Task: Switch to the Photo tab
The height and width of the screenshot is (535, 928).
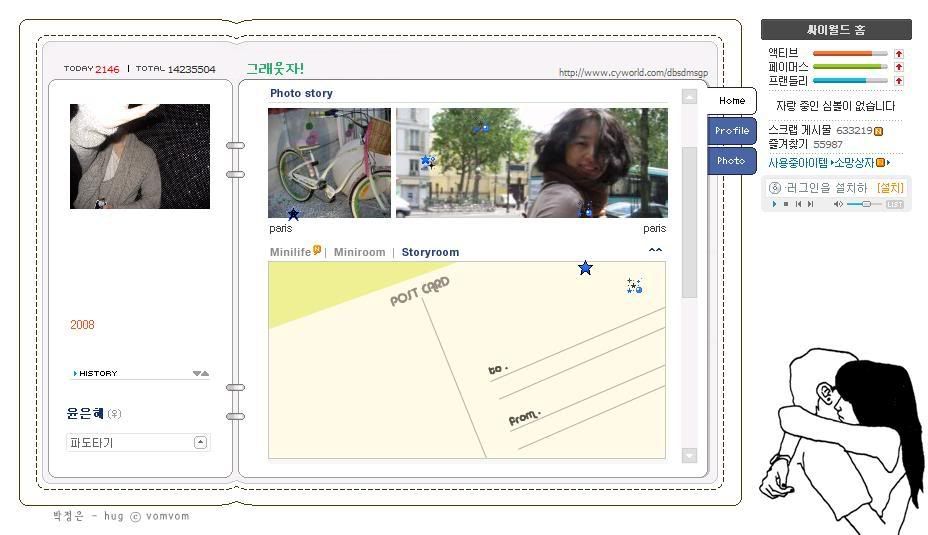Action: pyautogui.click(x=731, y=161)
